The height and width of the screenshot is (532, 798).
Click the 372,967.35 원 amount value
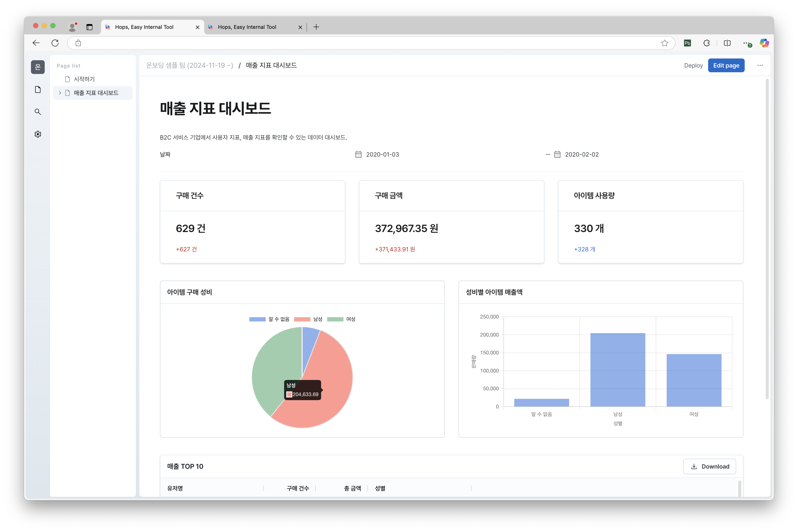406,228
